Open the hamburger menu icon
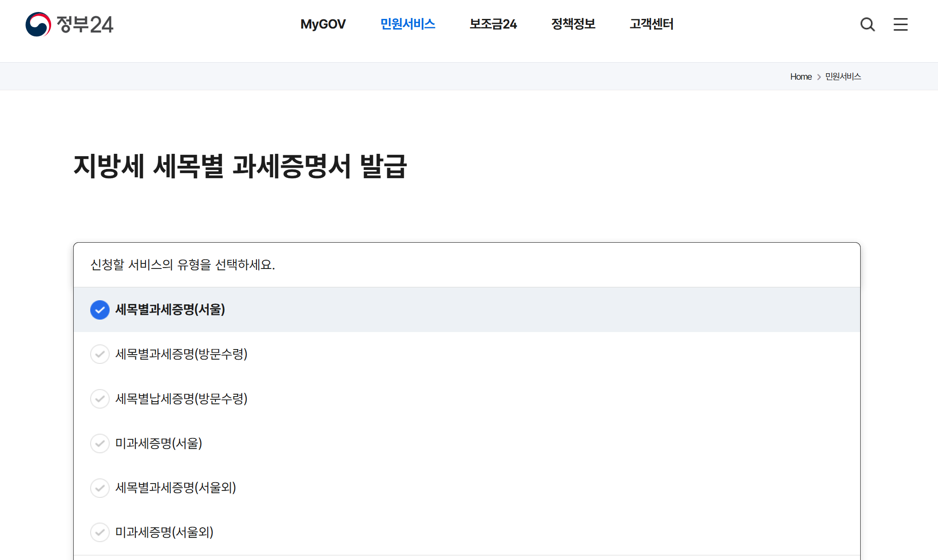Screen dimensions: 938x560 click(x=901, y=25)
